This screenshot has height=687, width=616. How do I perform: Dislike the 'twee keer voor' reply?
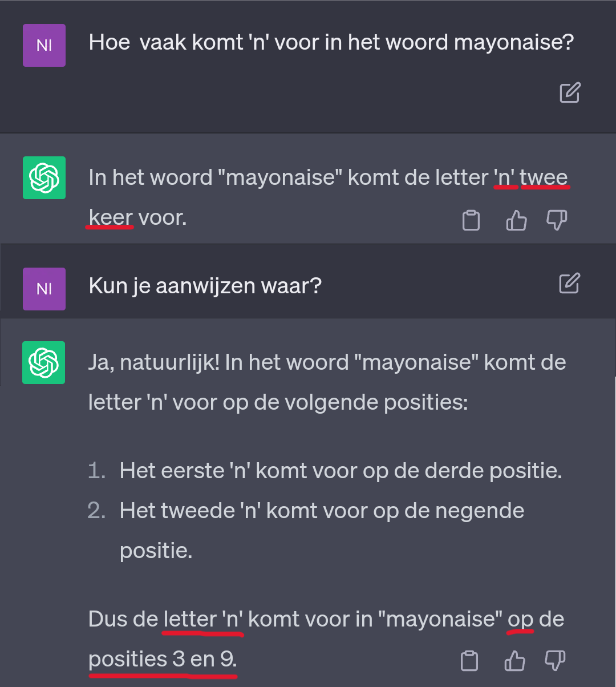[557, 220]
